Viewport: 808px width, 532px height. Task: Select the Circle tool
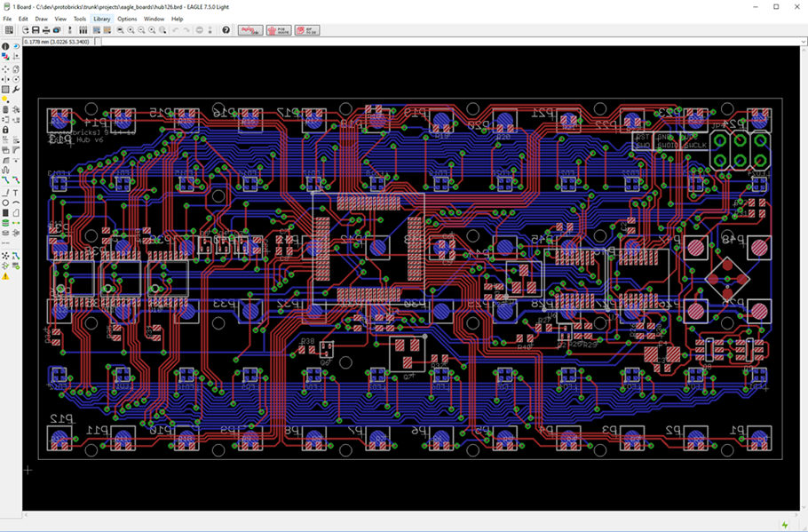pyautogui.click(x=5, y=202)
